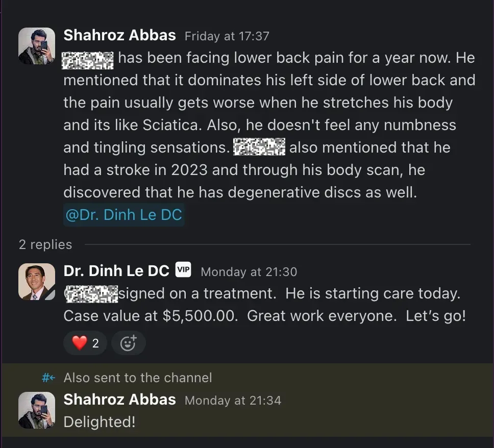This screenshot has height=448, width=494.
Task: Toggle the heart reaction on Dr. Dinh's reply
Action: (x=85, y=343)
